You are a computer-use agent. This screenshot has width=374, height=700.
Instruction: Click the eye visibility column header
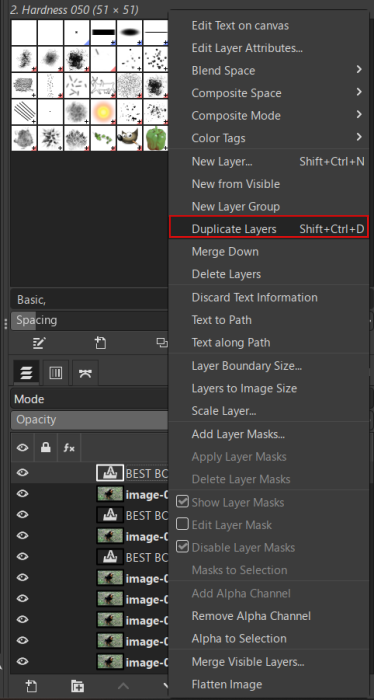point(22,447)
